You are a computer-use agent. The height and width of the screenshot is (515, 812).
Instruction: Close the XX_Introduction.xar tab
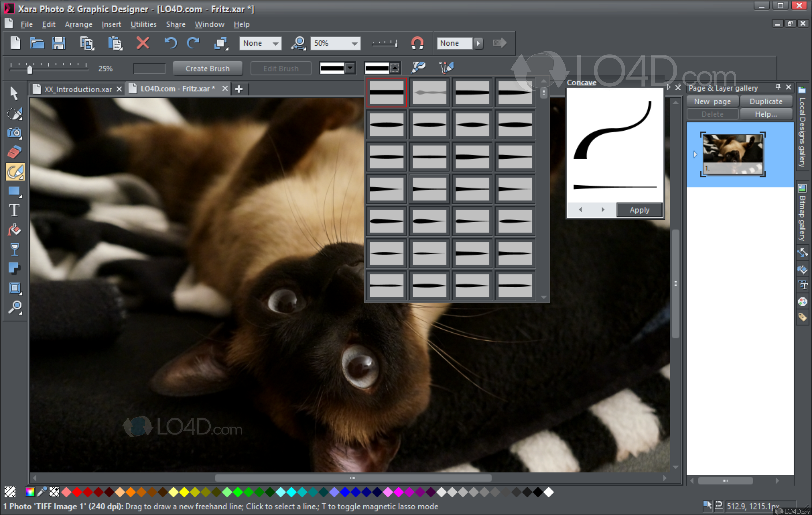[119, 89]
